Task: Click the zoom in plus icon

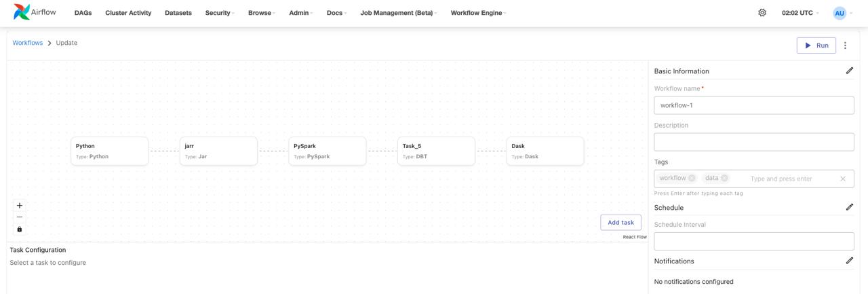Action: click(20, 206)
